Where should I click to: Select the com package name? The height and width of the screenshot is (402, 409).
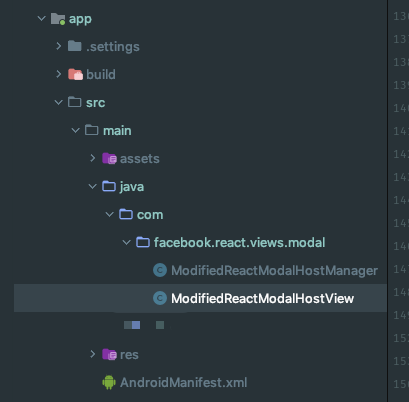coord(150,215)
